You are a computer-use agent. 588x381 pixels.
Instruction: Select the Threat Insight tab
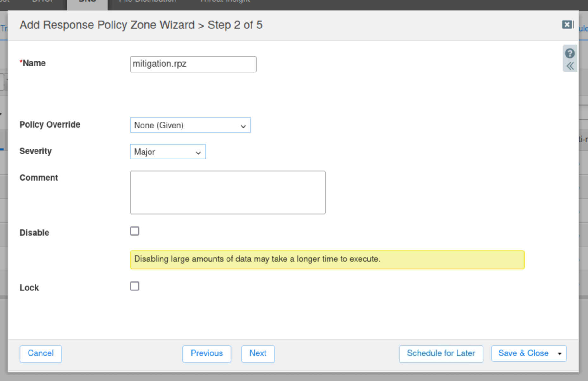pyautogui.click(x=225, y=2)
